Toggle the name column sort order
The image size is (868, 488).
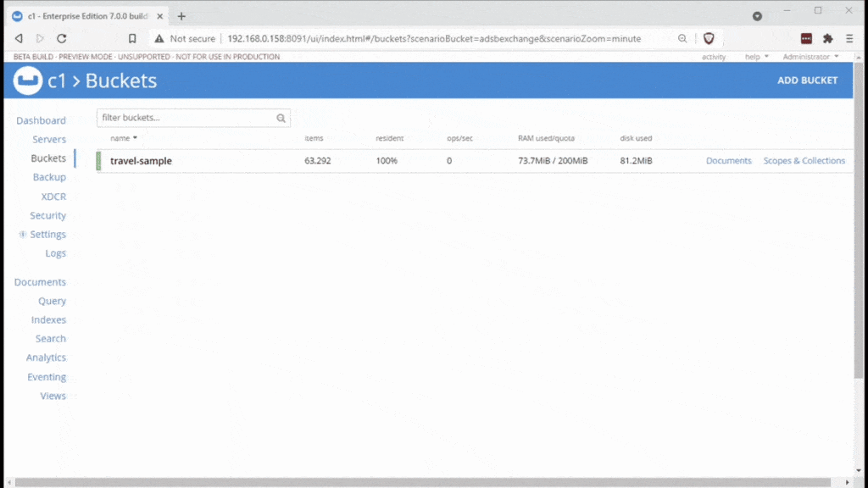[123, 138]
